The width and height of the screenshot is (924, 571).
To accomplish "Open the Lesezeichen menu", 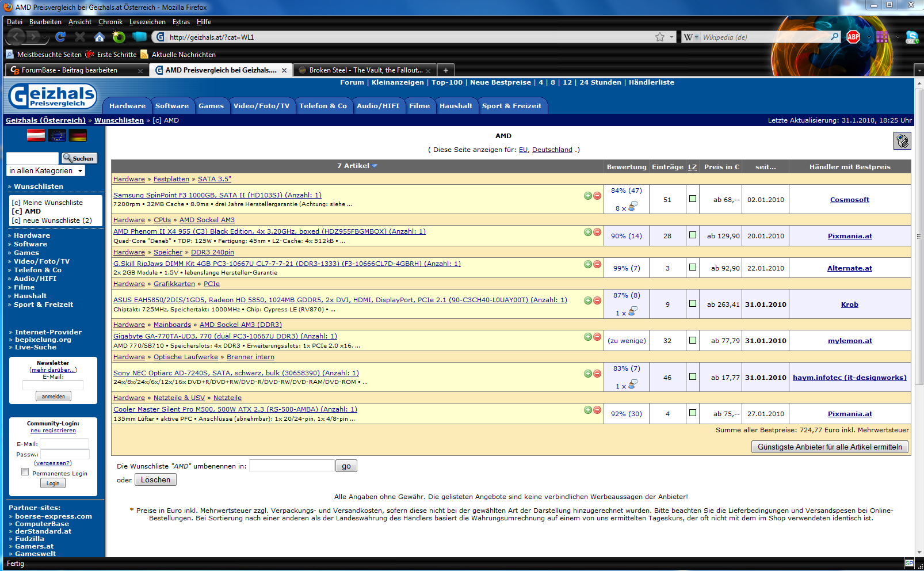I will click(147, 22).
